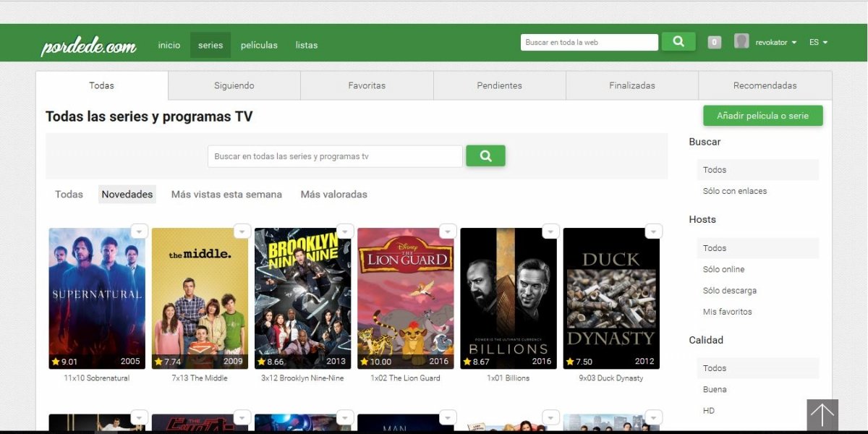
Task: Select series in the top navigation
Action: click(210, 45)
